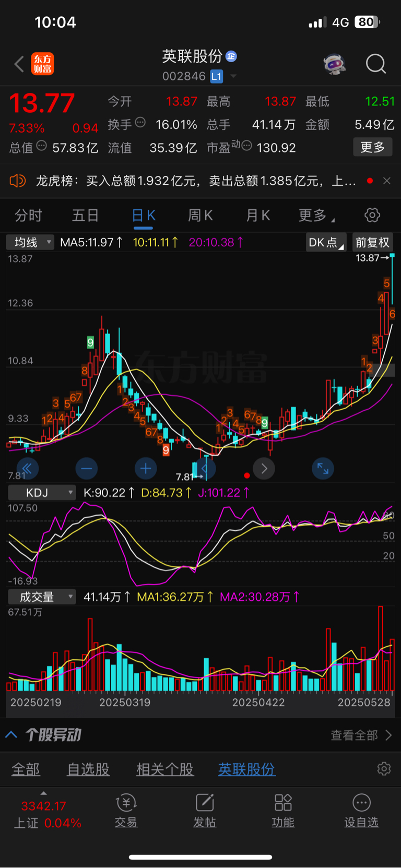Collapse the 个股异动 section chevron
The height and width of the screenshot is (868, 401).
tap(11, 735)
